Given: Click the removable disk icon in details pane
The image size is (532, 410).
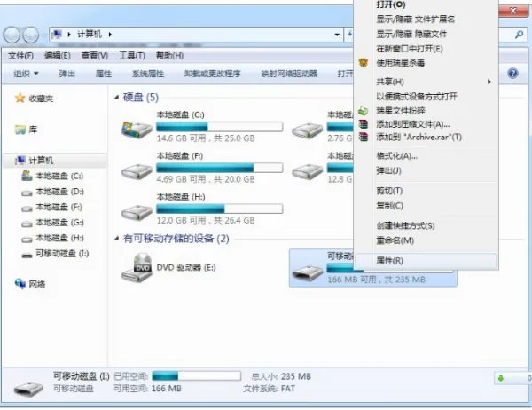Looking at the screenshot, I should tap(28, 389).
